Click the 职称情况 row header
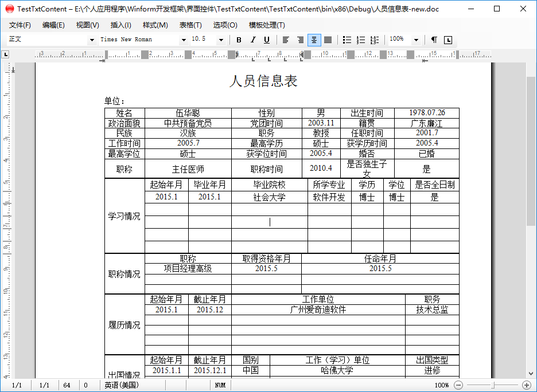The width and height of the screenshot is (537, 392). (124, 274)
